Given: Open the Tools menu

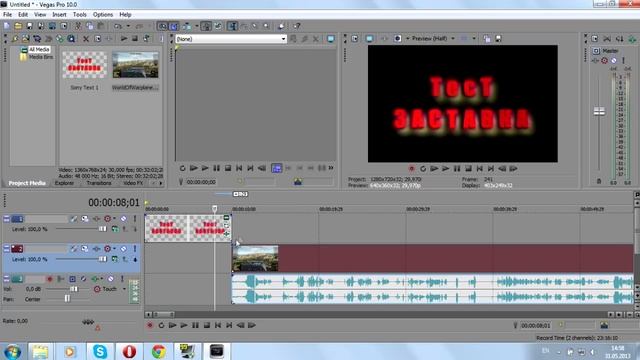Looking at the screenshot, I should (80, 14).
